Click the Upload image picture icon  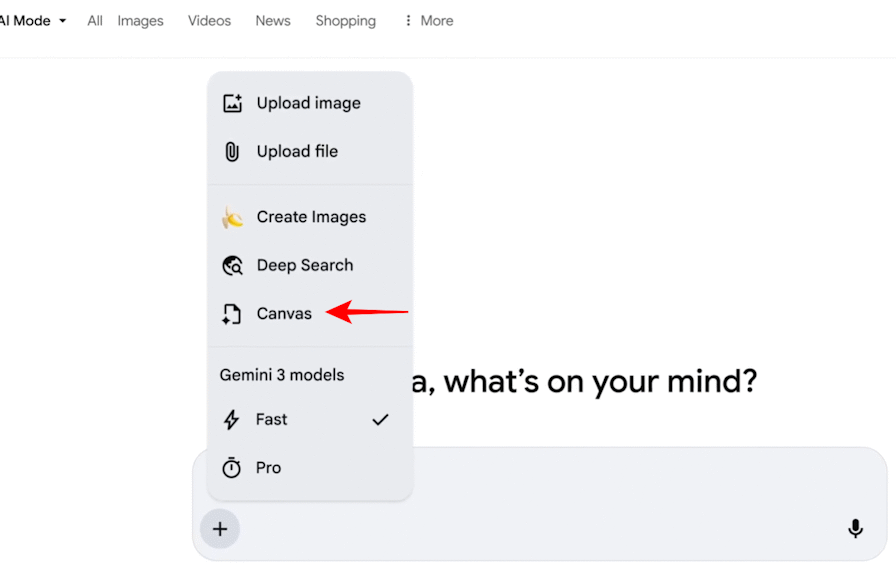coord(232,103)
